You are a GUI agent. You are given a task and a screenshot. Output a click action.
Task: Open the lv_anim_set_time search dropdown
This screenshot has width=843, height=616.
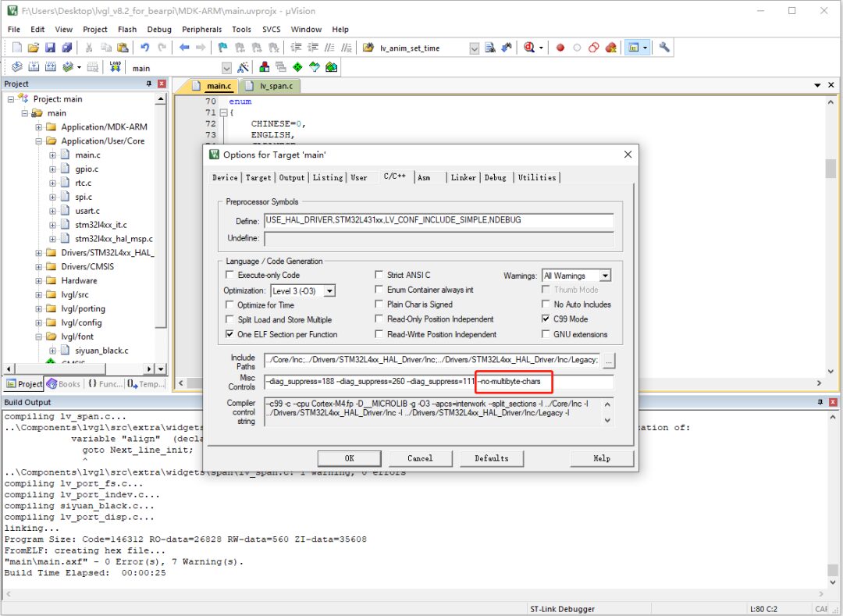click(x=475, y=48)
